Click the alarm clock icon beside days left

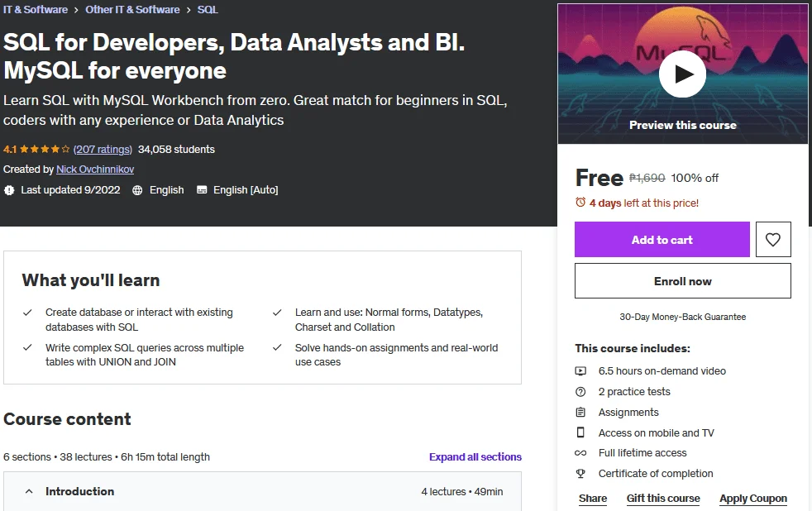coord(580,203)
